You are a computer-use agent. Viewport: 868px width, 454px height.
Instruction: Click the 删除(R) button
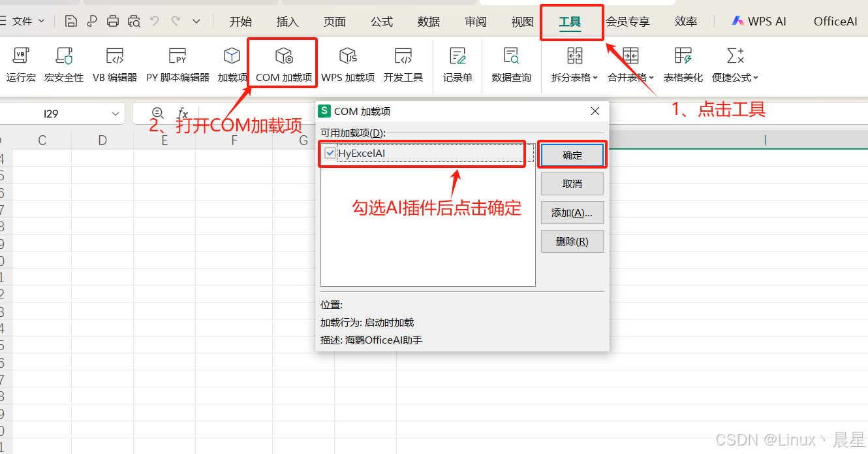tap(572, 241)
